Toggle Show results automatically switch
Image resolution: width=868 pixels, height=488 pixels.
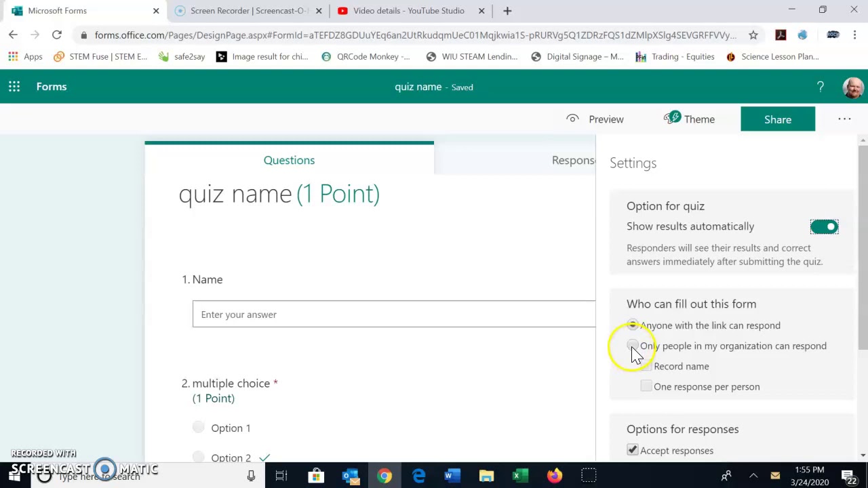(824, 226)
